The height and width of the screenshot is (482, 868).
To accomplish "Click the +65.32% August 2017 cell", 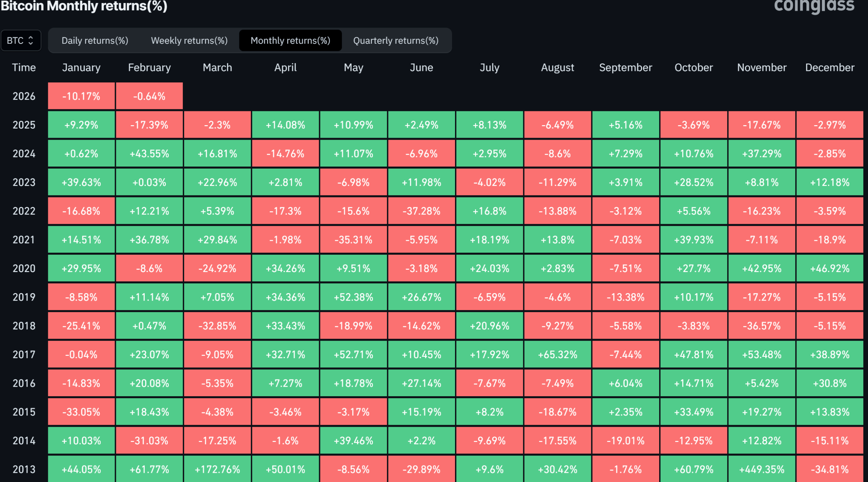I will point(557,354).
